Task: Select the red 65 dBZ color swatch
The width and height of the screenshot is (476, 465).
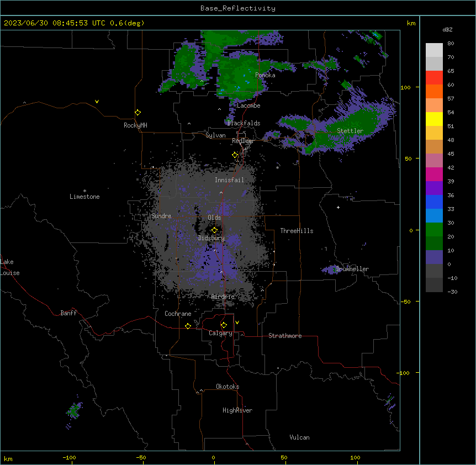Action: tap(434, 78)
